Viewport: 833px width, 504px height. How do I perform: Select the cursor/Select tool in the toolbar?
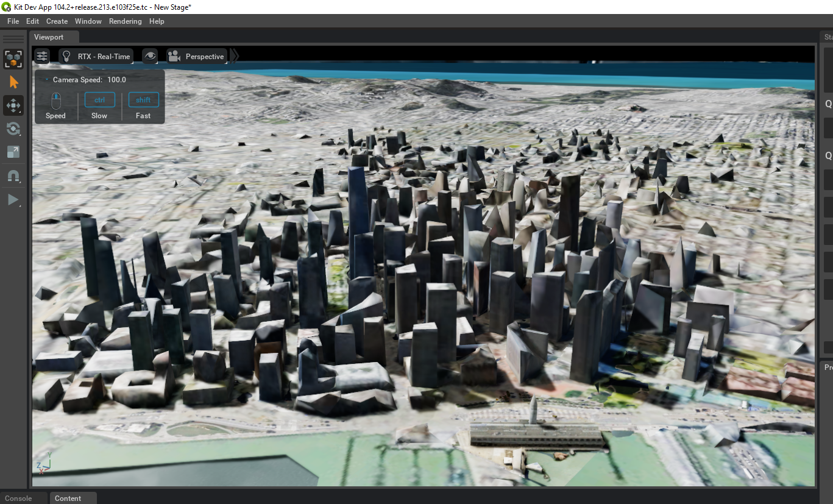(13, 82)
